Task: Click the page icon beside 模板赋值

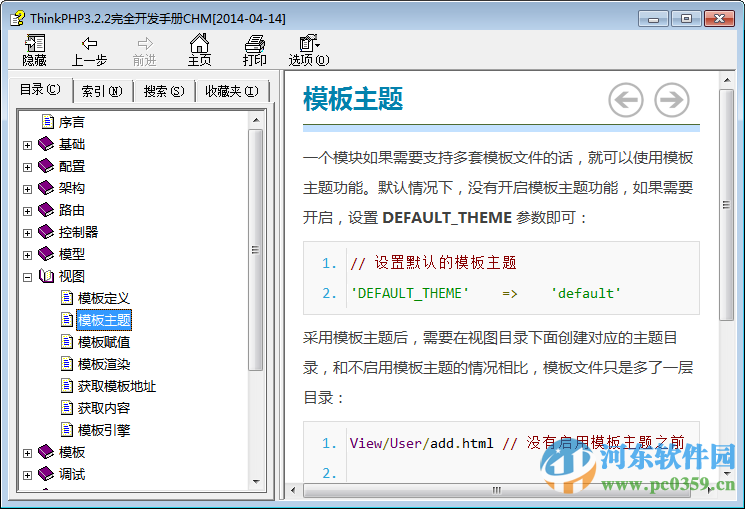Action: (67, 342)
